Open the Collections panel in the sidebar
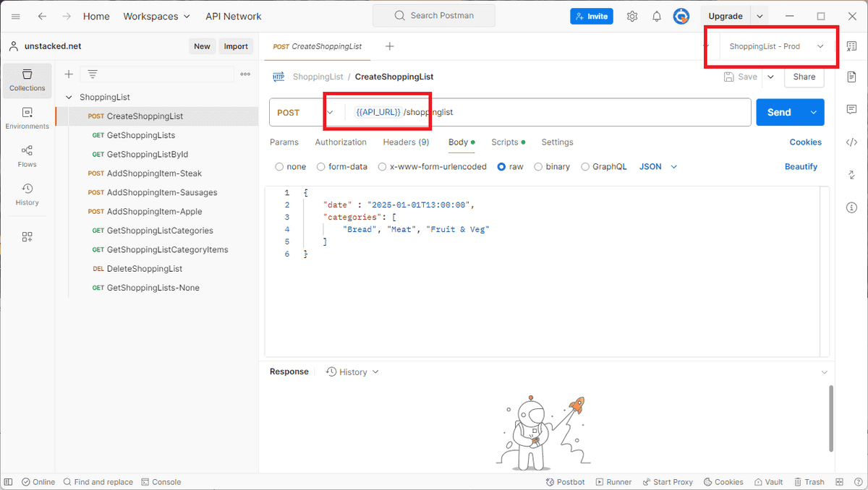 pos(27,80)
